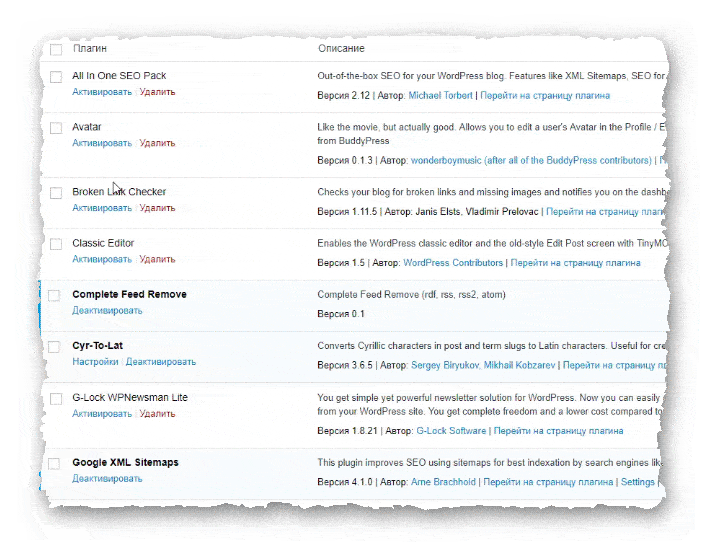The image size is (704, 544).
Task: Tick the Cyr-To-Lat plugin checkbox
Action: (54, 347)
